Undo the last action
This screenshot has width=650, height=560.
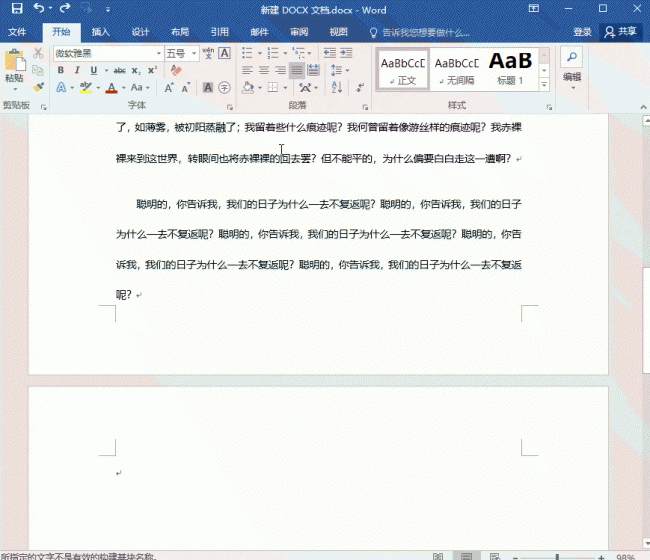39,8
